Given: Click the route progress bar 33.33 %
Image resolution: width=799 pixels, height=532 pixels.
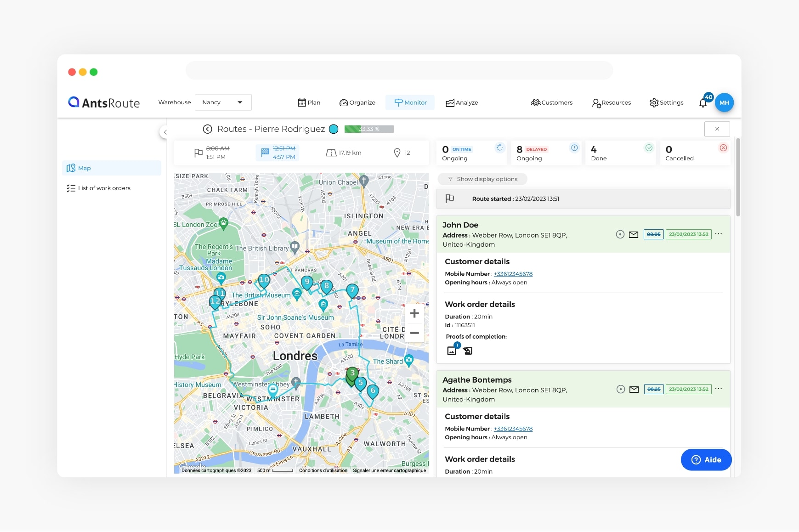Looking at the screenshot, I should tap(369, 129).
